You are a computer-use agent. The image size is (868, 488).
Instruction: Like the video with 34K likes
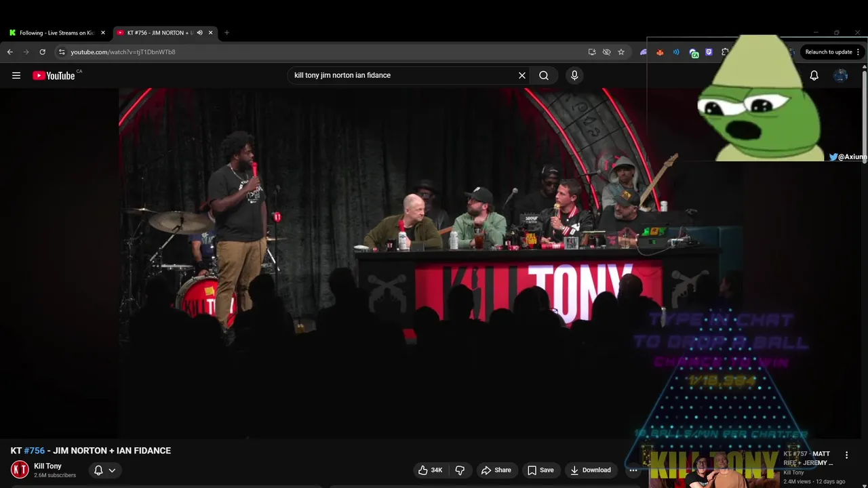coord(430,470)
